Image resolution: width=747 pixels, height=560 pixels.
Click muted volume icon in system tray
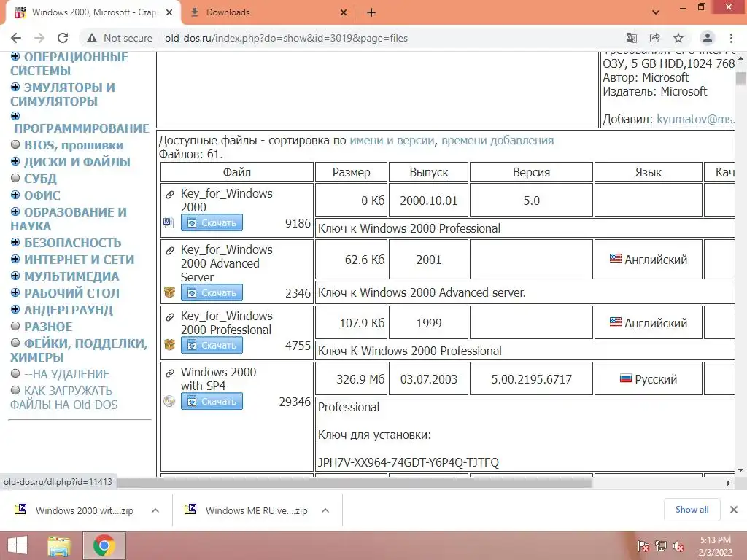(679, 546)
